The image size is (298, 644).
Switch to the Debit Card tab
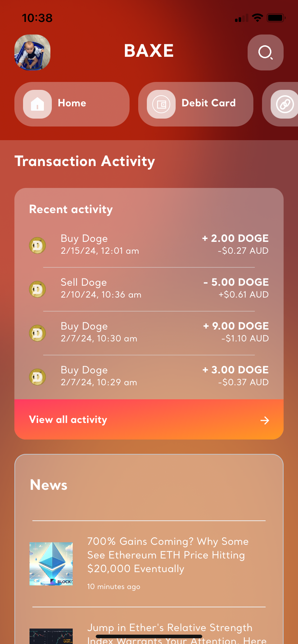tap(208, 103)
